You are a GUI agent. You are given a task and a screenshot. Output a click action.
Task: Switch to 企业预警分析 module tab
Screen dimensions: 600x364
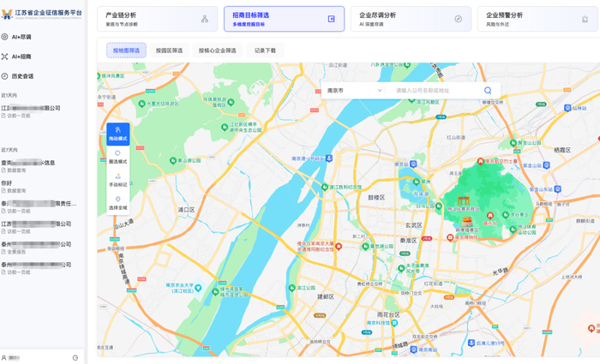538,19
